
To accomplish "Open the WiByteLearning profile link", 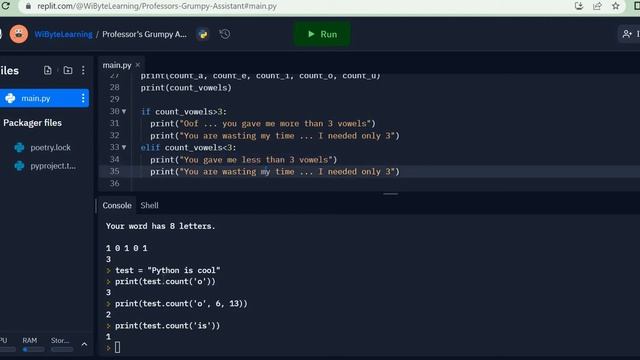I will pos(63,34).
